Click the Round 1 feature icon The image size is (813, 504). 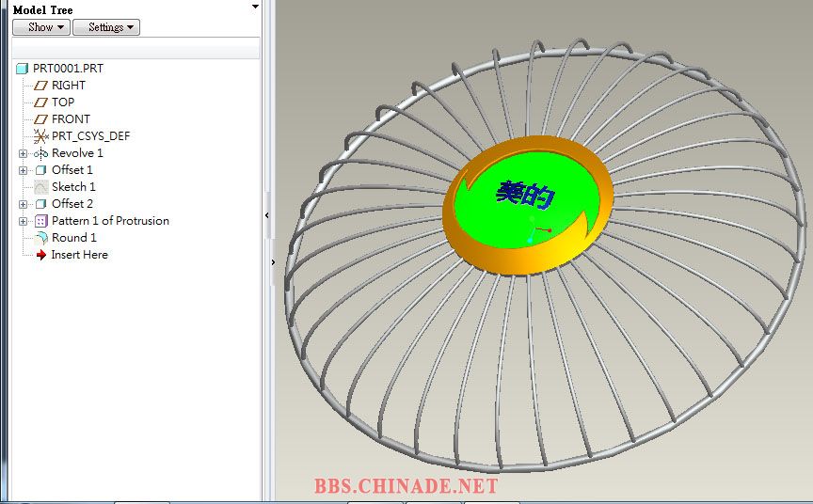pyautogui.click(x=41, y=238)
